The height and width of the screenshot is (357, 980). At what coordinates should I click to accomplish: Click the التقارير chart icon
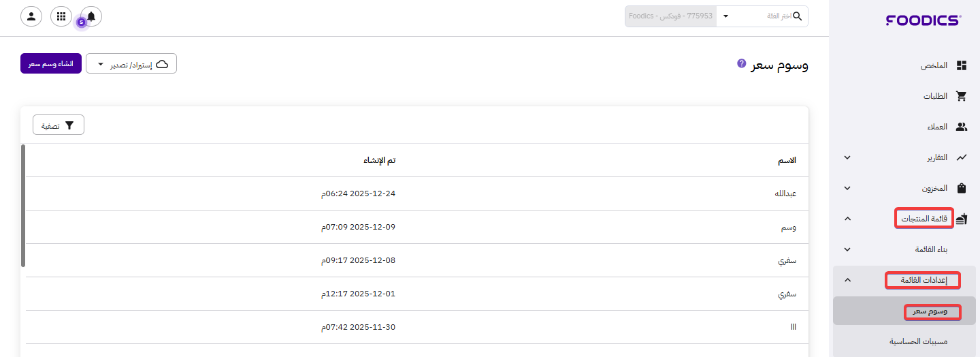tap(962, 157)
